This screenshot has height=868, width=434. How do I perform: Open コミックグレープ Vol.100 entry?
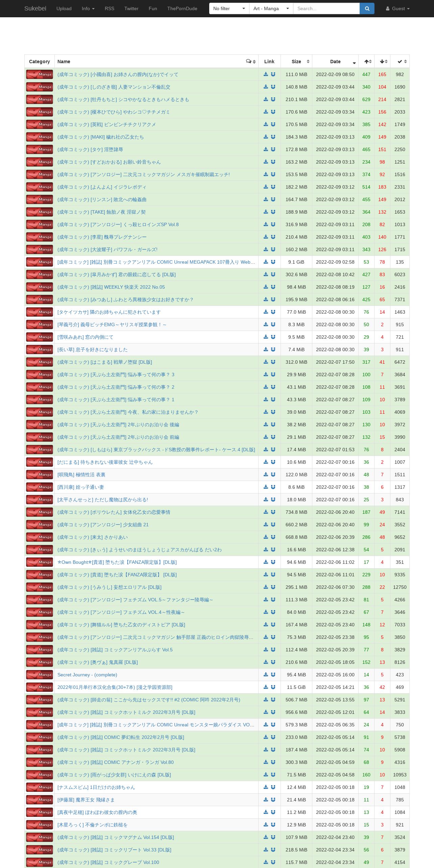108,862
